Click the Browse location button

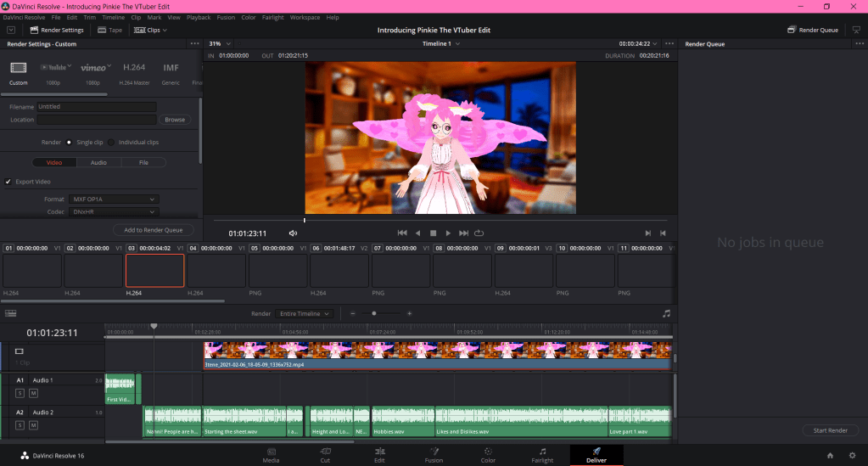(175, 120)
